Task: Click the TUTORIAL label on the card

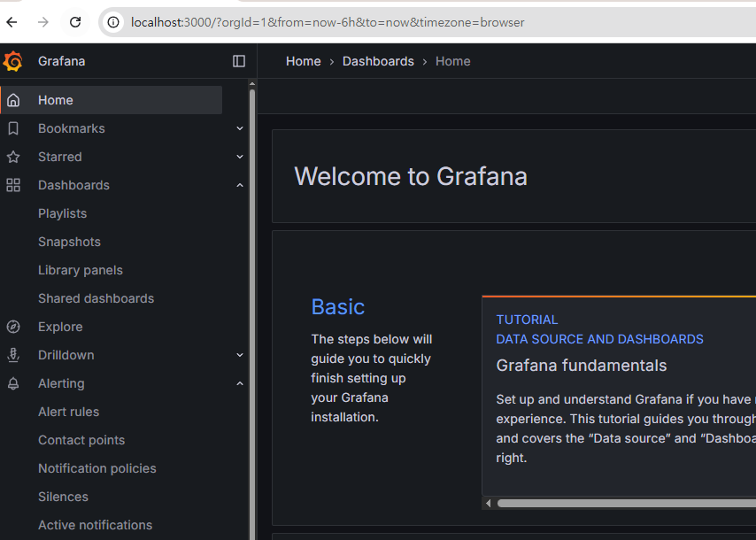Action: pos(527,320)
